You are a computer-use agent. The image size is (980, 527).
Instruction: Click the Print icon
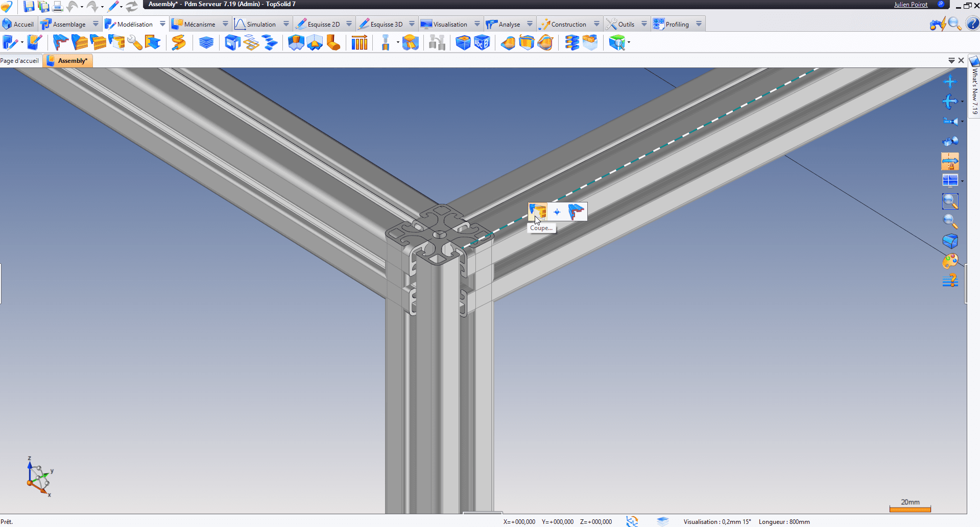(x=58, y=7)
